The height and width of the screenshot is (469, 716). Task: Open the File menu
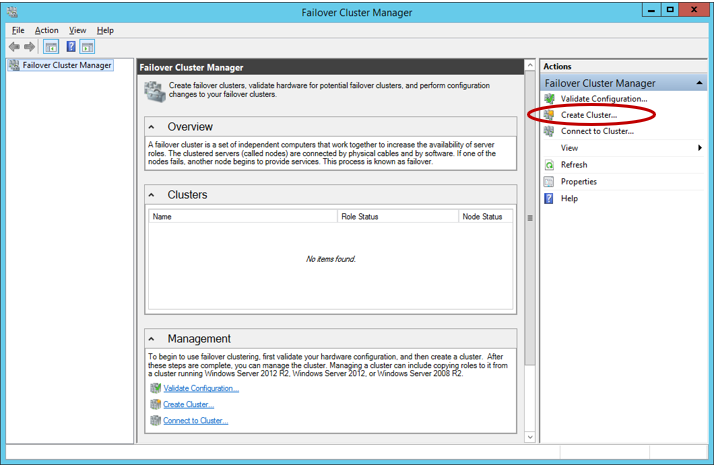click(18, 30)
